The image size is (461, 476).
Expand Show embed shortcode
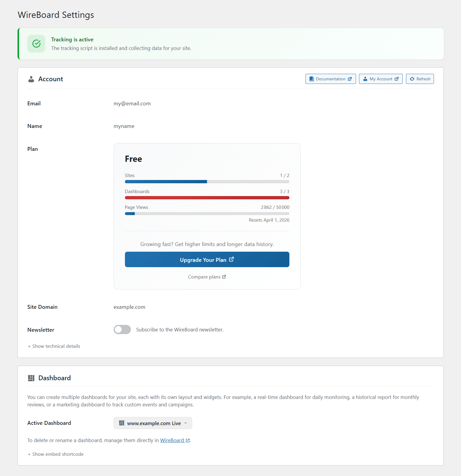(x=56, y=454)
